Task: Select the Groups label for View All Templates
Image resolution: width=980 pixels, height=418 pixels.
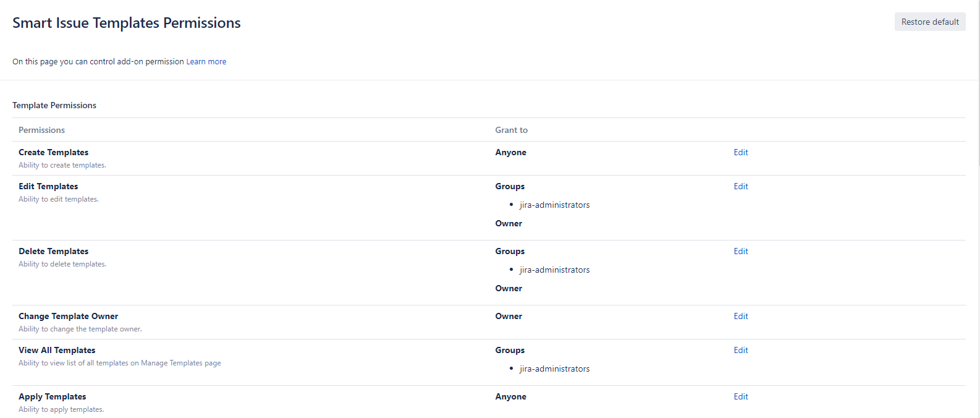Action: pos(510,350)
